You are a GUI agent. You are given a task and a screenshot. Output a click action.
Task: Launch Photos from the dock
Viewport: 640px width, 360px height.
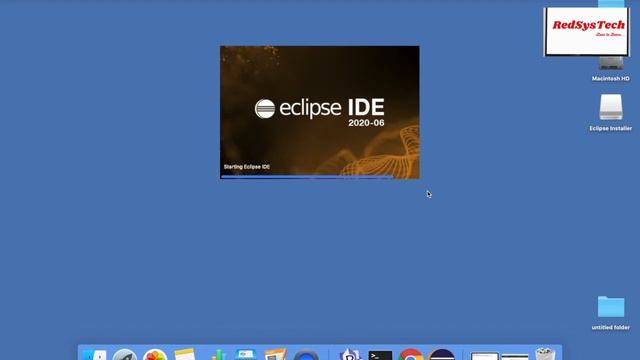coord(155,355)
